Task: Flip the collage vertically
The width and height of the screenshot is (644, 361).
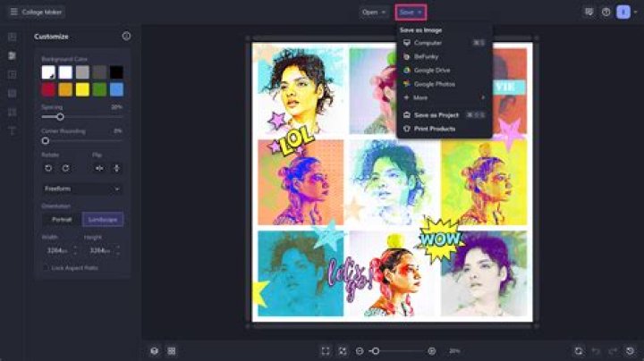Action: 116,168
